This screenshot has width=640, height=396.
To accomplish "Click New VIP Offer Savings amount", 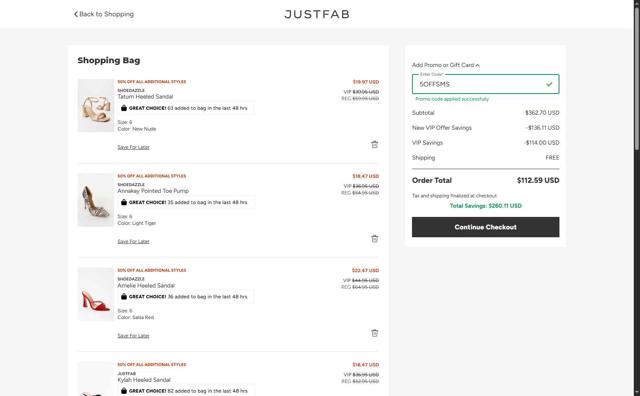I will 542,128.
